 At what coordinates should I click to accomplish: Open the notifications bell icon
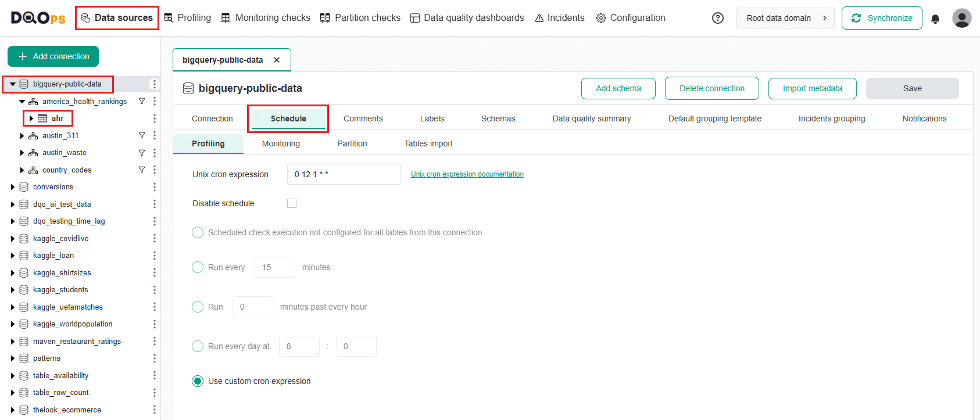(x=935, y=19)
